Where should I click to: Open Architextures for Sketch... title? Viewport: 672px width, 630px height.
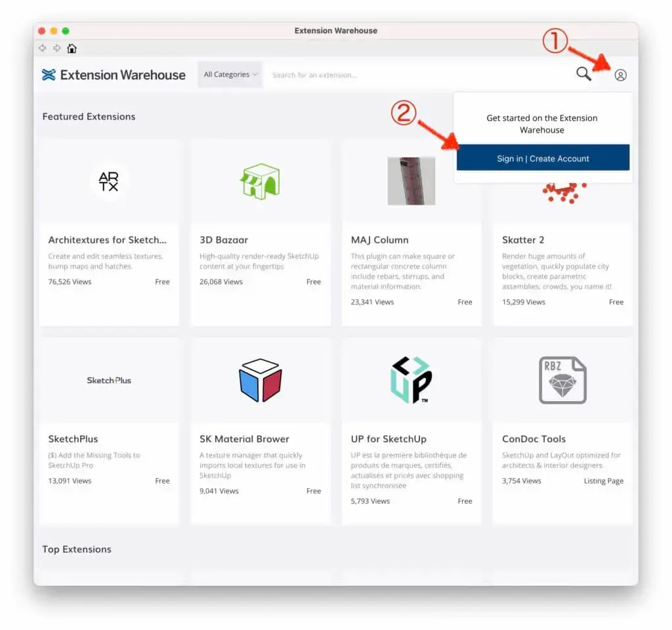coord(107,240)
